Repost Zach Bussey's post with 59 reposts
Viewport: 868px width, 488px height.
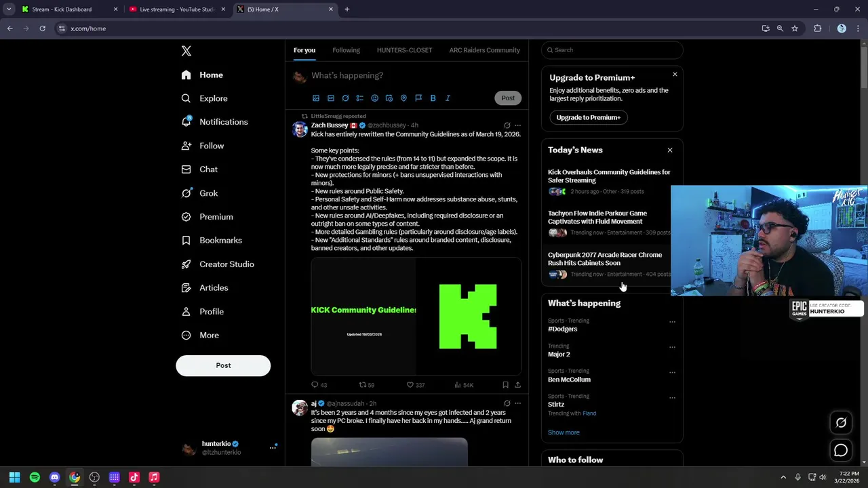[366, 385]
